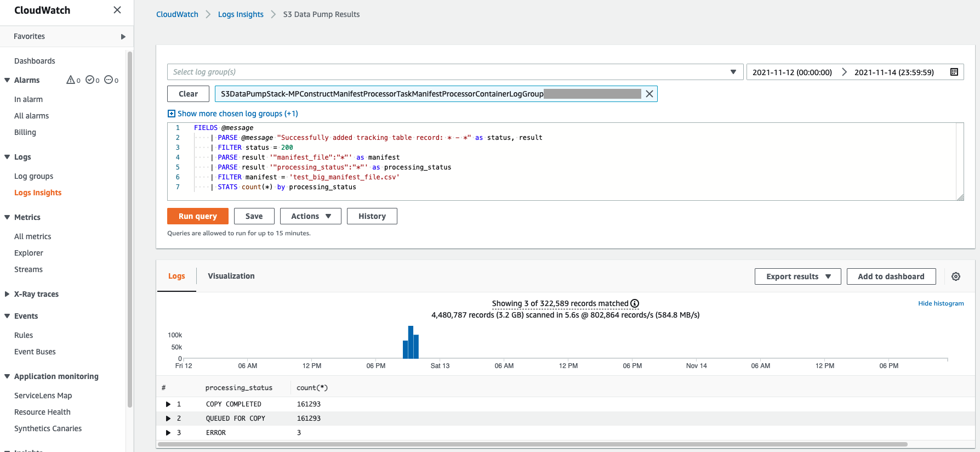This screenshot has height=452, width=980.
Task: Click the tallest histogram bar
Action: tap(411, 342)
